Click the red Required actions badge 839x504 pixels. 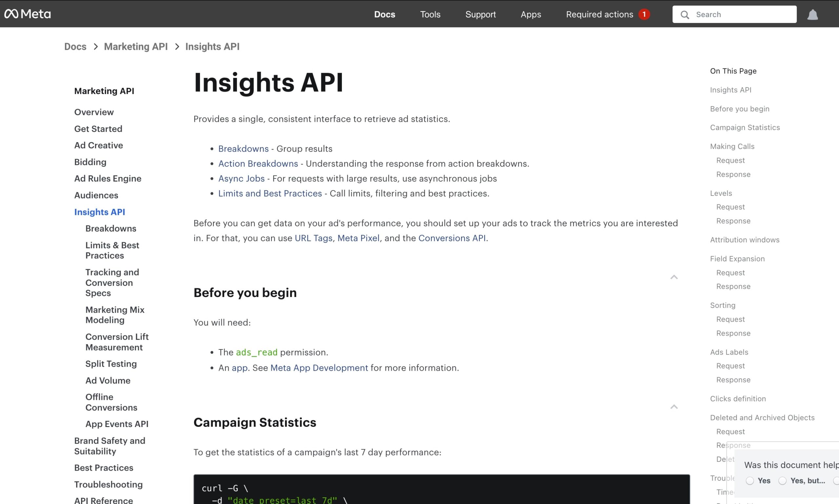tap(644, 14)
